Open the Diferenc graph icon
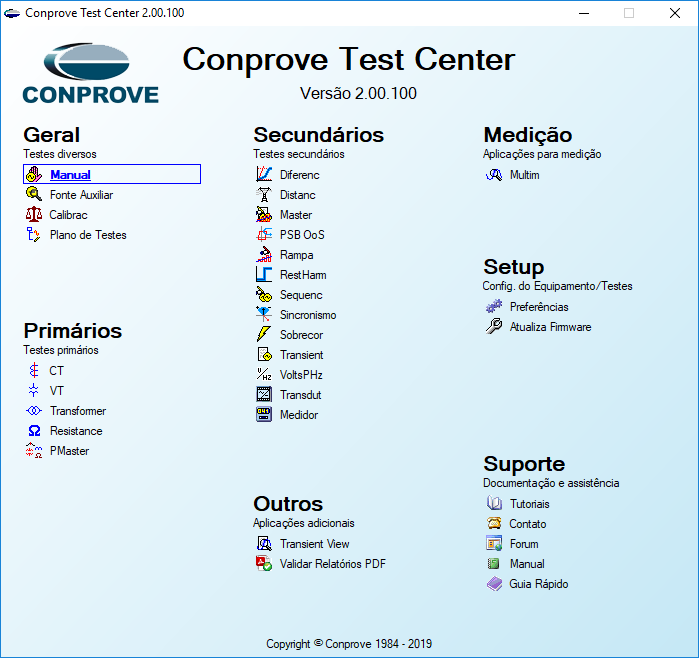Screen dimensions: 699x658 (x=264, y=174)
